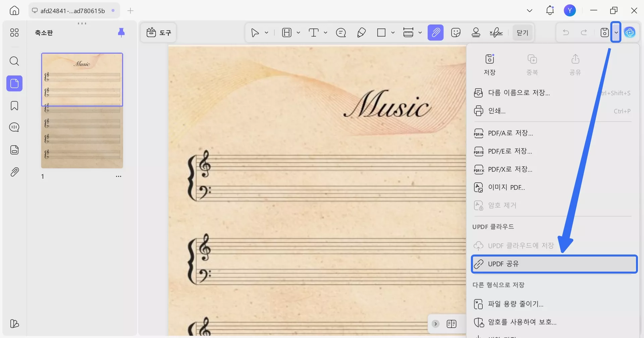Open the bookmark panel in sidebar
The width and height of the screenshot is (644, 338).
pos(14,106)
